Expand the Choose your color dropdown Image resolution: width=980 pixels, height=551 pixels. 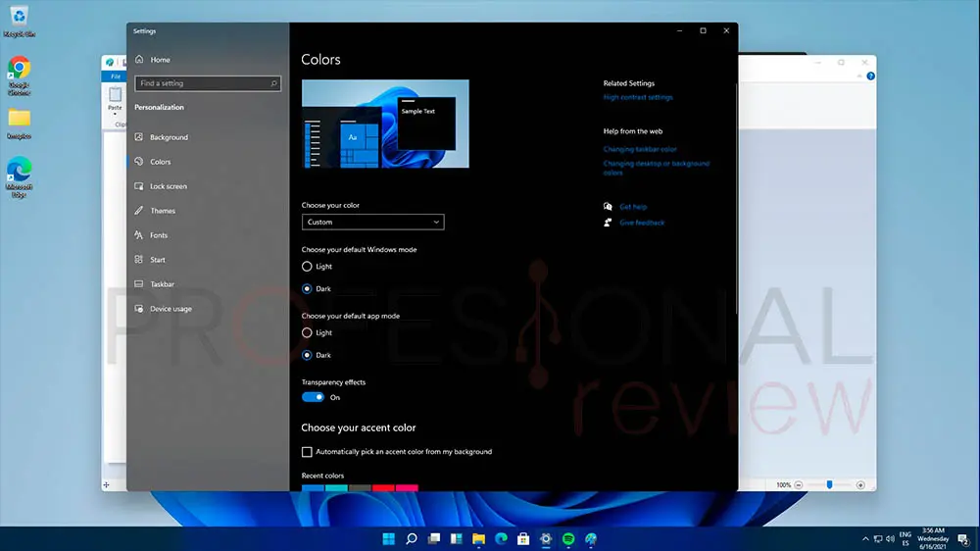click(373, 222)
